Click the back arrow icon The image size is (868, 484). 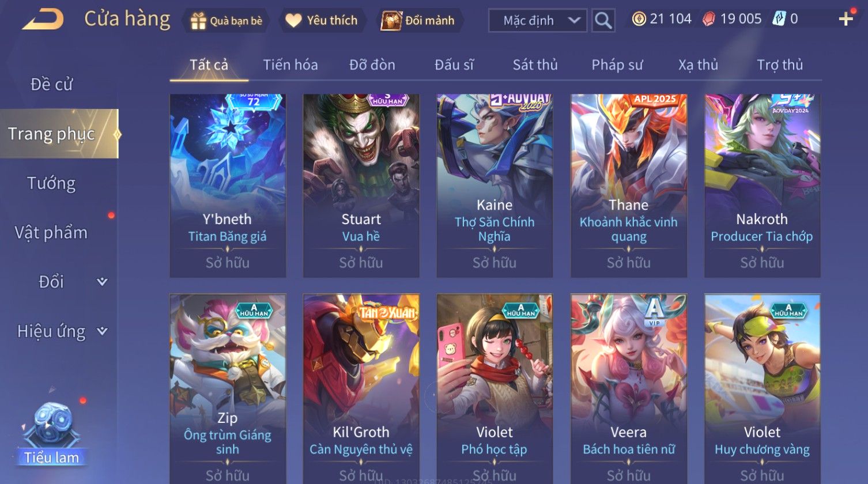point(43,20)
